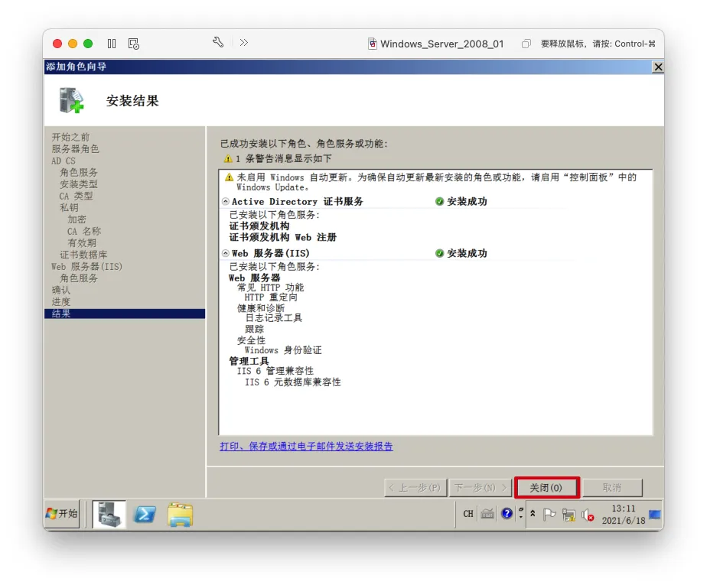The image size is (707, 588).
Task: Click green success icon for Active Directory 证书服务
Action: click(x=440, y=201)
